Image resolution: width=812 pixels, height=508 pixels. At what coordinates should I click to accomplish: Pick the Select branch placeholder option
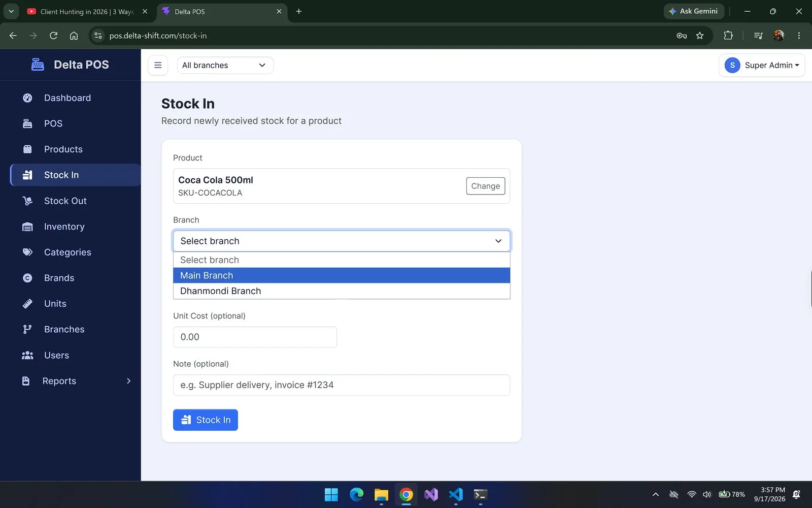point(342,260)
